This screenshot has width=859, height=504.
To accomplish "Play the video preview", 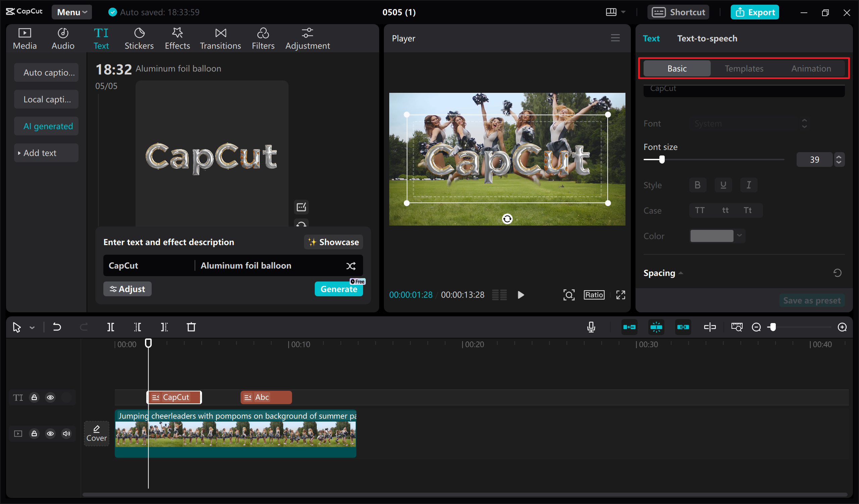I will point(520,295).
